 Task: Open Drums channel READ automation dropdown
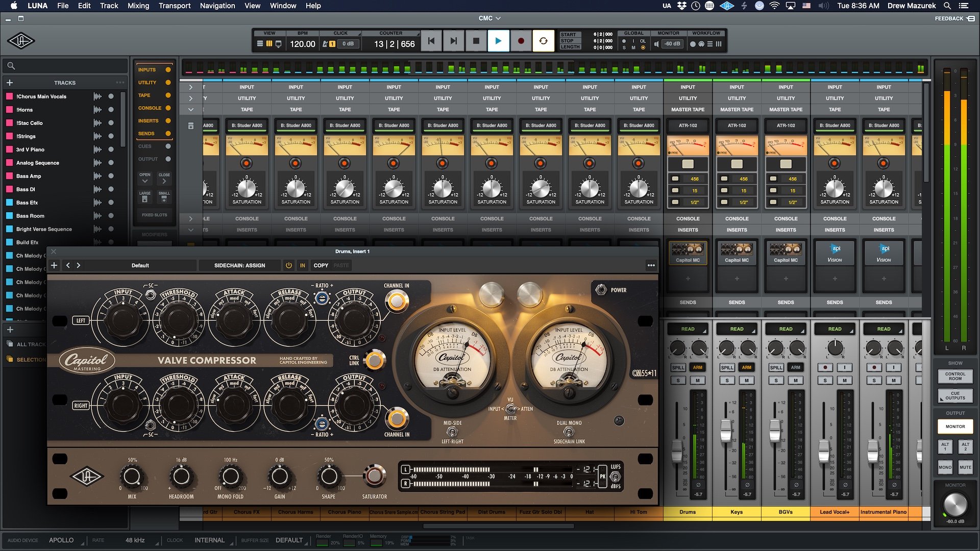tap(688, 329)
